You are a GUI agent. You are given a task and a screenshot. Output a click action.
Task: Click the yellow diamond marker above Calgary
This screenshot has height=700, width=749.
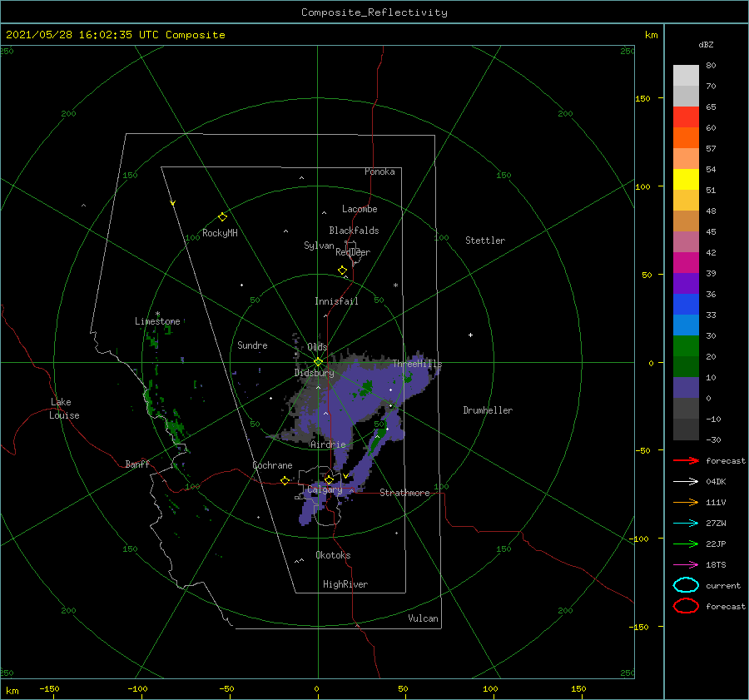pos(329,479)
